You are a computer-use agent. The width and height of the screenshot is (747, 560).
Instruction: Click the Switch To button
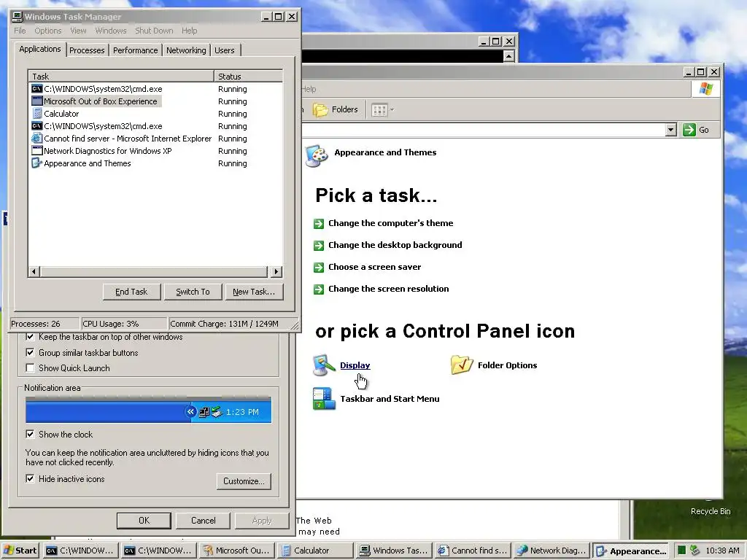(x=193, y=292)
